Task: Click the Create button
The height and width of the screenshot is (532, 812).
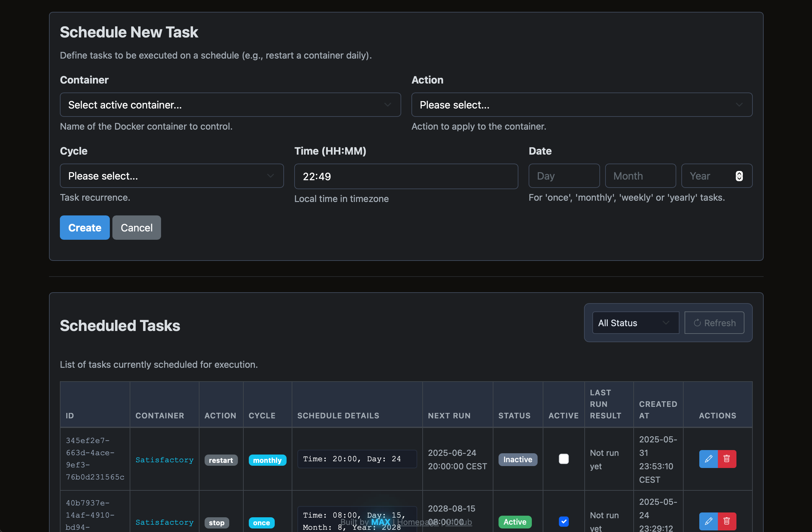Action: click(x=85, y=228)
